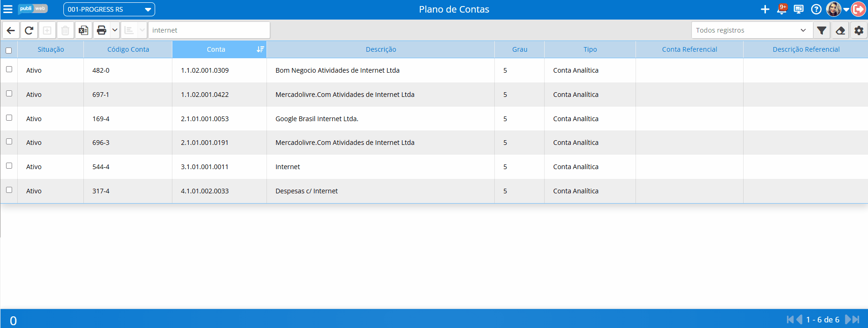The height and width of the screenshot is (328, 868).
Task: Click the printer icon
Action: pyautogui.click(x=102, y=30)
